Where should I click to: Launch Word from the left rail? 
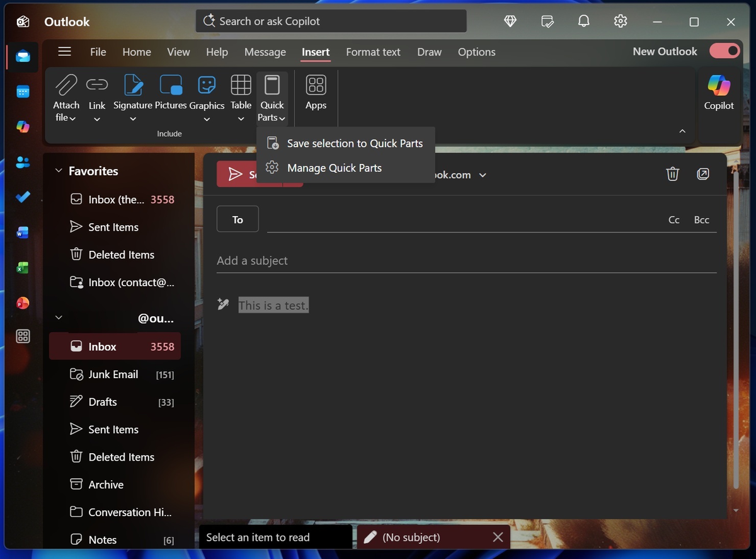pyautogui.click(x=23, y=233)
